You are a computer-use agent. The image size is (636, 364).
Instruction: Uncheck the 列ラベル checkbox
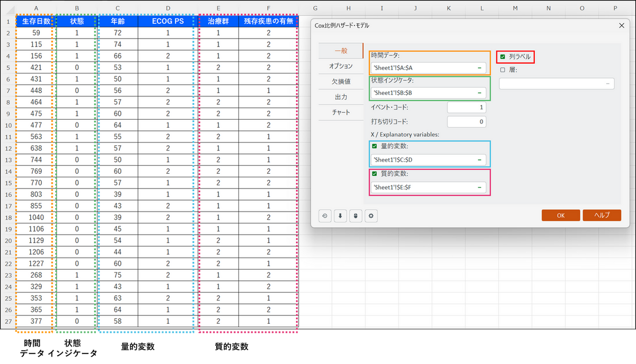[x=502, y=57]
